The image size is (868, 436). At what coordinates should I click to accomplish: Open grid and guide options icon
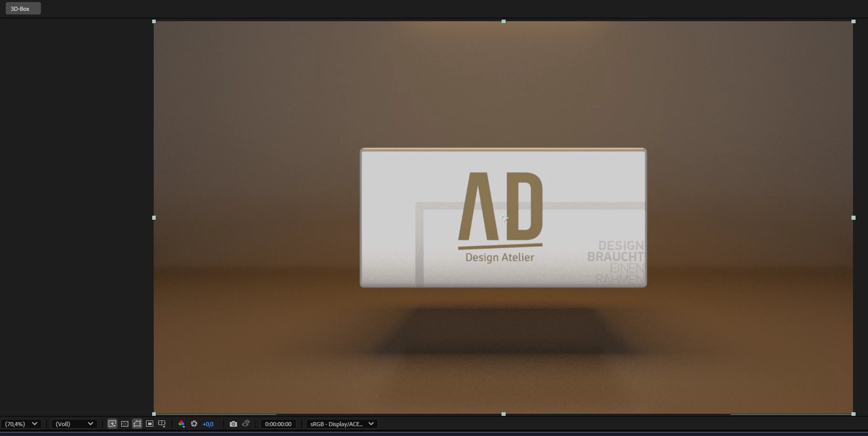(162, 424)
